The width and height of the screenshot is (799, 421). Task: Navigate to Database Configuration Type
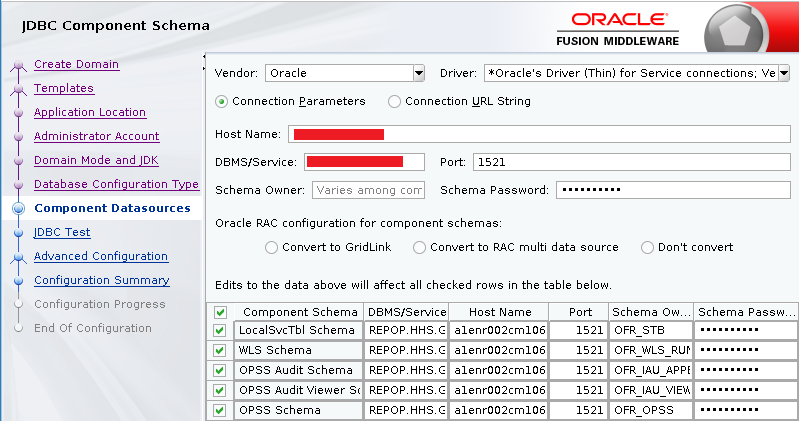click(x=116, y=184)
